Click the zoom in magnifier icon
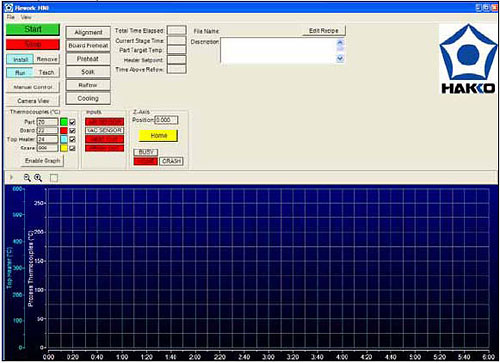Screen dimensions: 500x363 (x=38, y=178)
